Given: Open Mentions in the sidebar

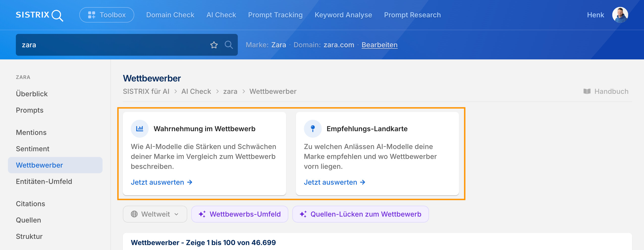Looking at the screenshot, I should (31, 132).
